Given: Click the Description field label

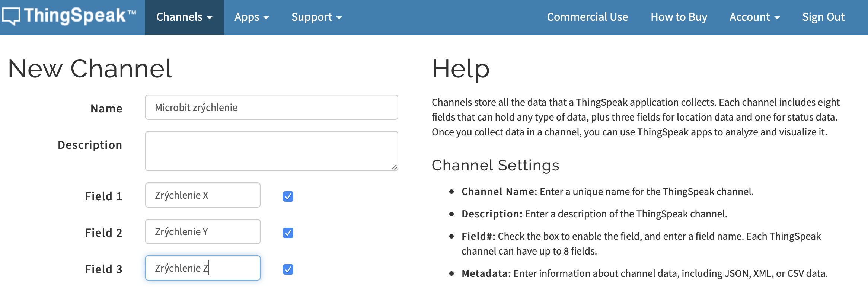Looking at the screenshot, I should point(90,145).
